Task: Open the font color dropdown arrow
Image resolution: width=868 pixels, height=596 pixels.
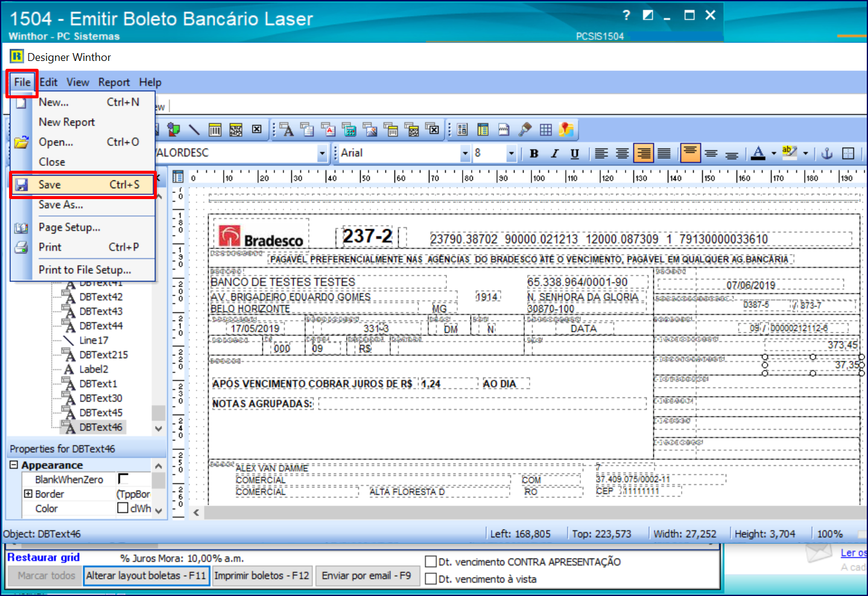Action: click(774, 153)
